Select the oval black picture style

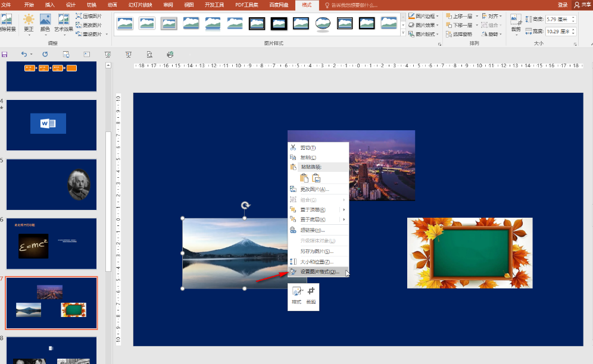(323, 24)
